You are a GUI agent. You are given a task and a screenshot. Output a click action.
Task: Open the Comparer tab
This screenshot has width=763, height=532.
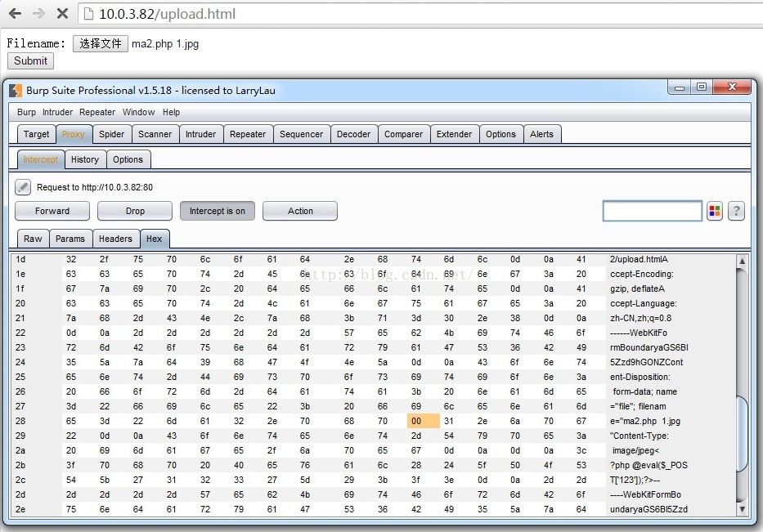tap(404, 134)
